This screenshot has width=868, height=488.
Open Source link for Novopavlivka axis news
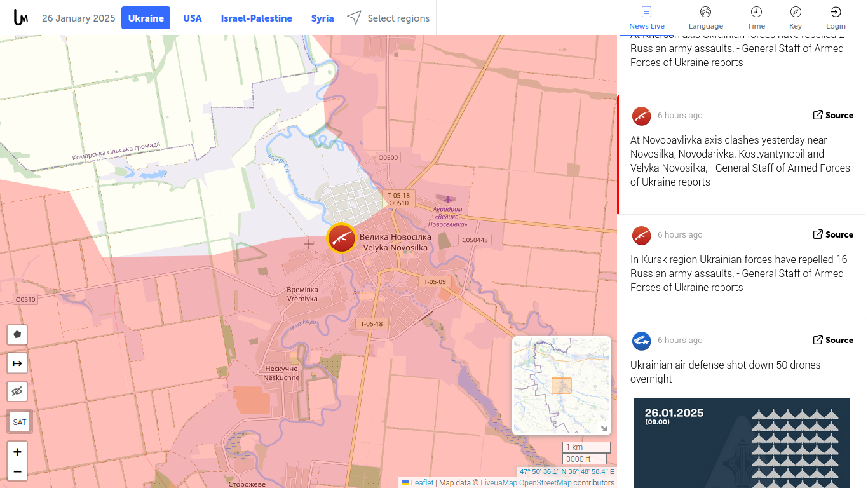[833, 115]
